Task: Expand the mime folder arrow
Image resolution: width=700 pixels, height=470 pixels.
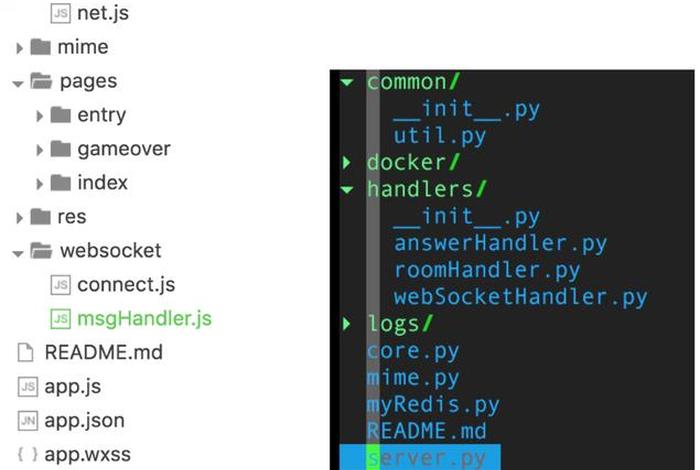Action: 19,48
